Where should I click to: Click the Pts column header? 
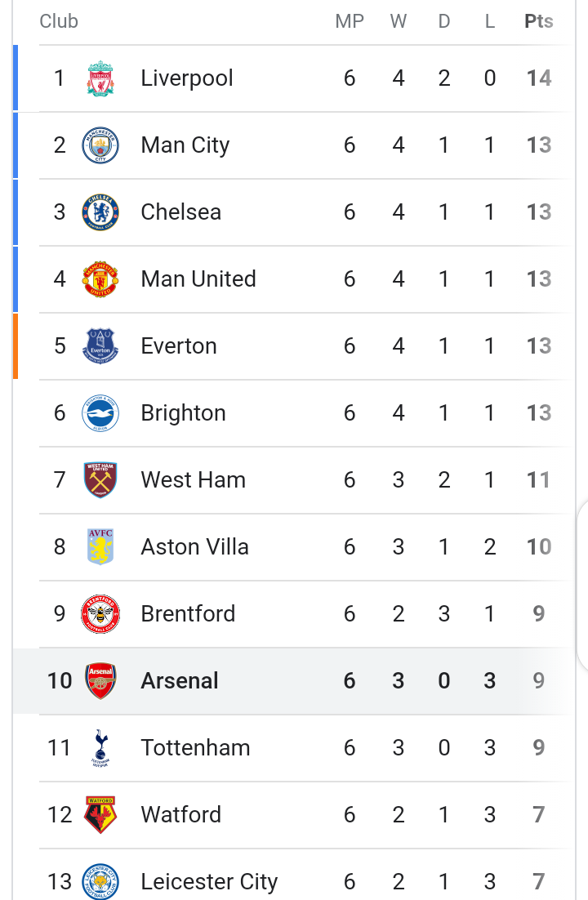pyautogui.click(x=539, y=21)
